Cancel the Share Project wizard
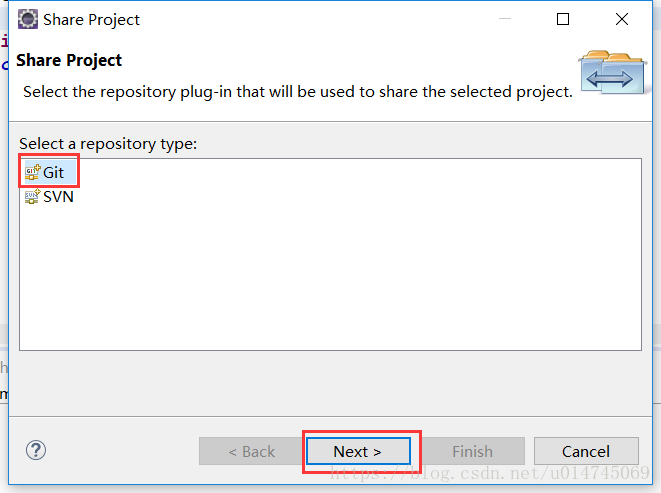The height and width of the screenshot is (493, 661). pos(586,451)
